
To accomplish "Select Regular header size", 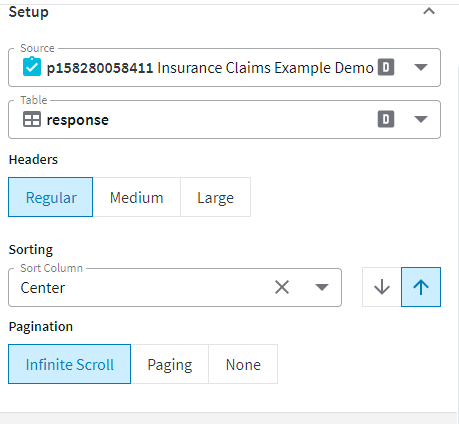I will point(51,197).
